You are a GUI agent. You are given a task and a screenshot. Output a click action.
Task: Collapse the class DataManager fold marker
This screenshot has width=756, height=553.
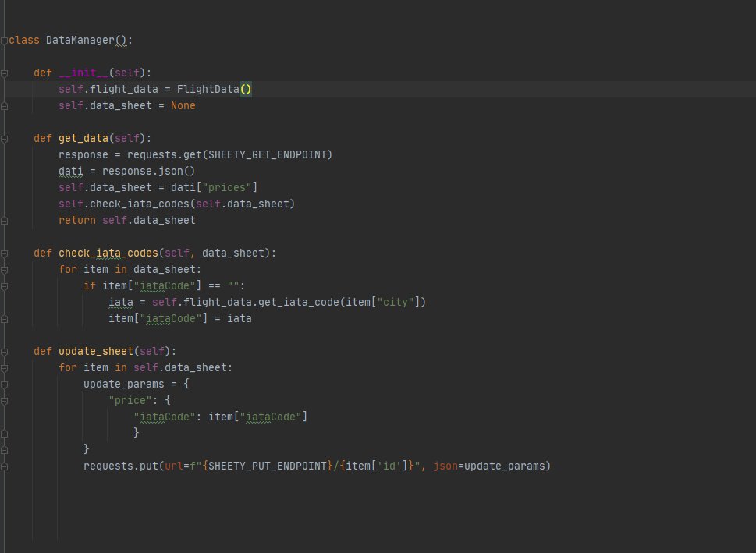tap(5, 41)
